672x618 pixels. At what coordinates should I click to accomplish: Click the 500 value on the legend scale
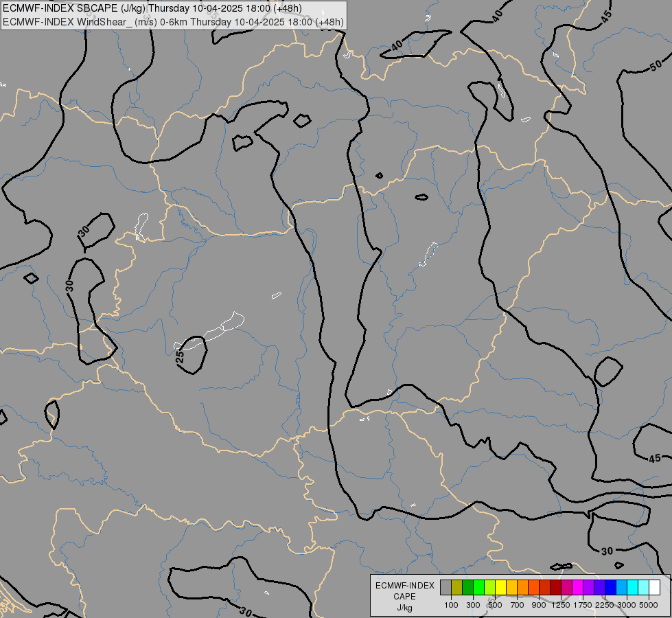[x=495, y=605]
